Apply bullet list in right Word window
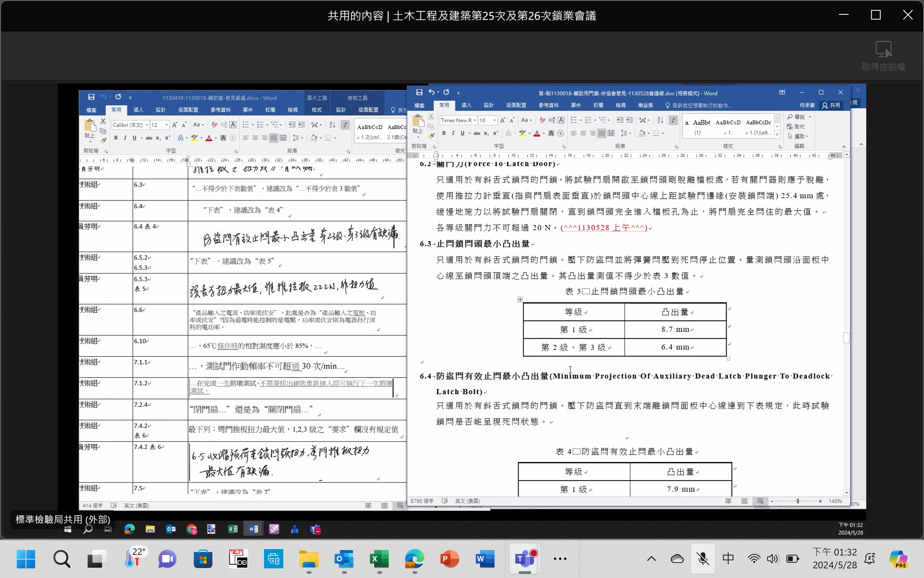Screen dimensions: 924x578 tap(574, 120)
